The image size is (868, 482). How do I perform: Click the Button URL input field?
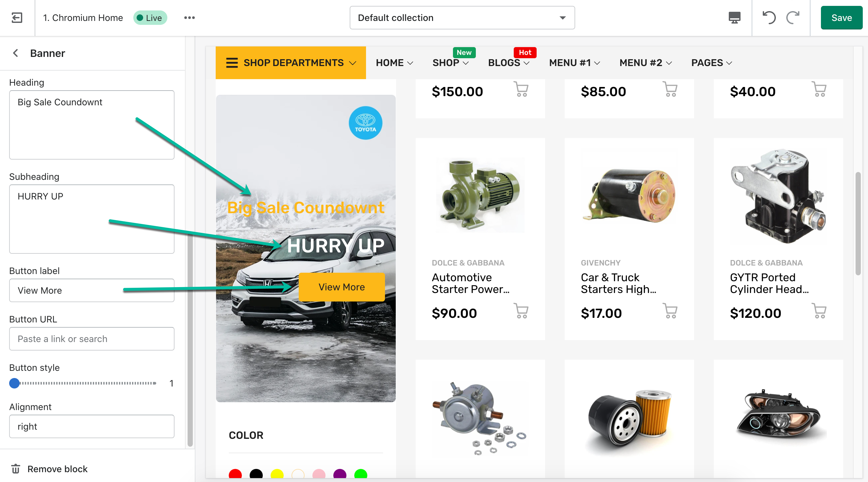pyautogui.click(x=92, y=339)
